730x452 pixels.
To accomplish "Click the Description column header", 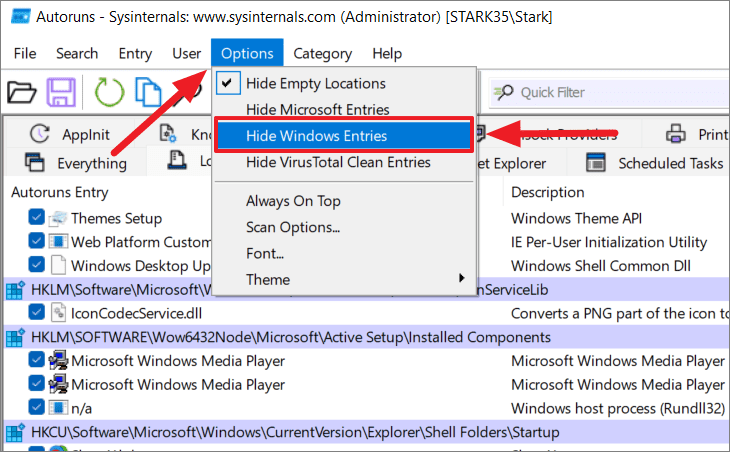I will click(548, 192).
